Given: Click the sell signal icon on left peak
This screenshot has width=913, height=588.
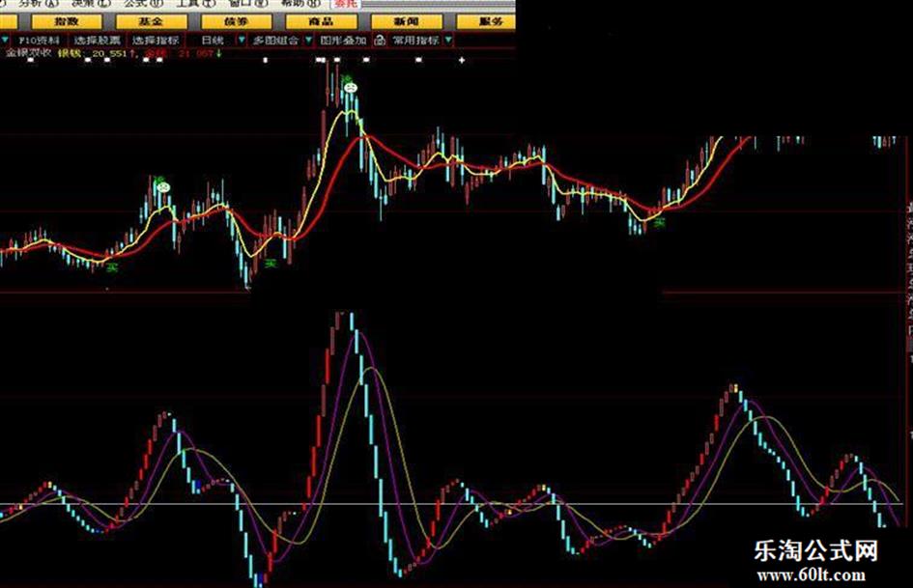Looking at the screenshot, I should coord(163,187).
